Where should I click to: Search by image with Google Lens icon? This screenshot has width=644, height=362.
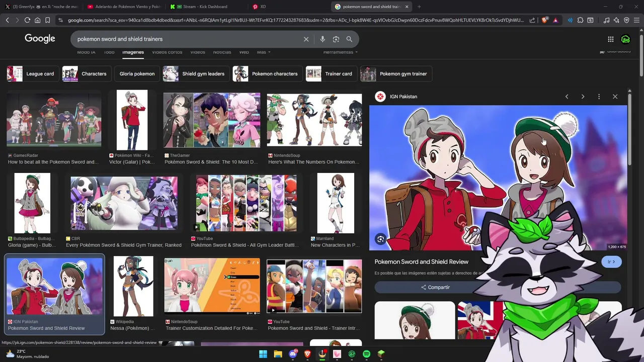336,39
